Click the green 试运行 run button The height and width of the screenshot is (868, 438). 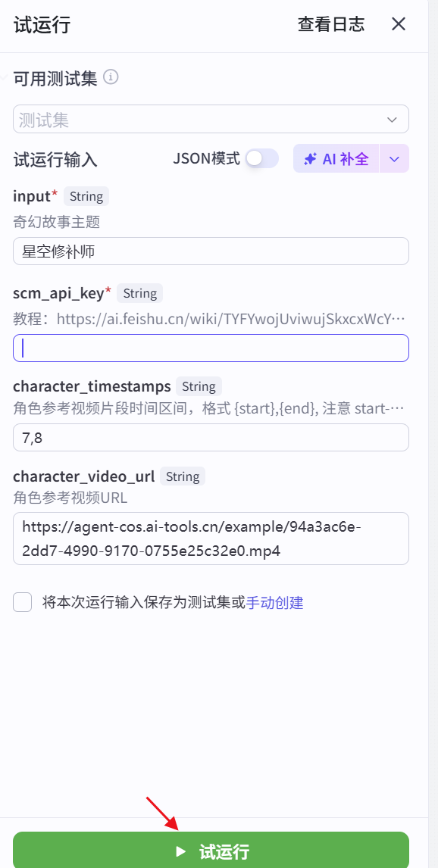coord(211,851)
